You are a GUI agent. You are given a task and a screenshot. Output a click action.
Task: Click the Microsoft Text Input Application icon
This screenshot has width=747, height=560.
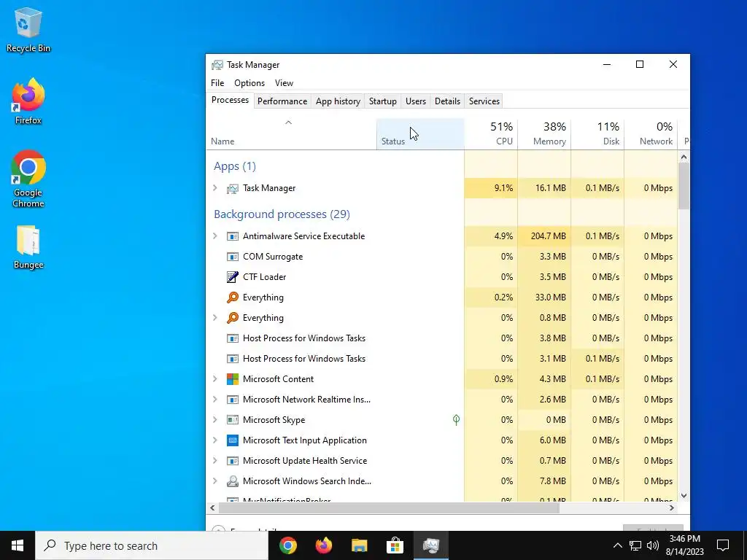[233, 440]
